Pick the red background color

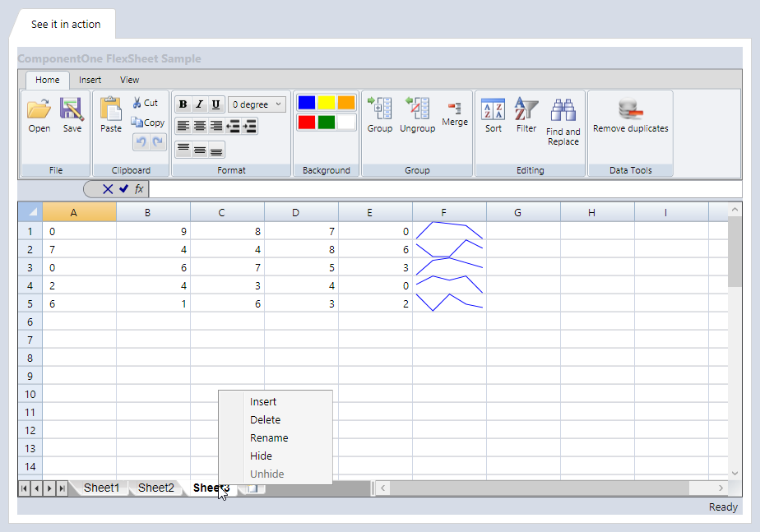306,122
